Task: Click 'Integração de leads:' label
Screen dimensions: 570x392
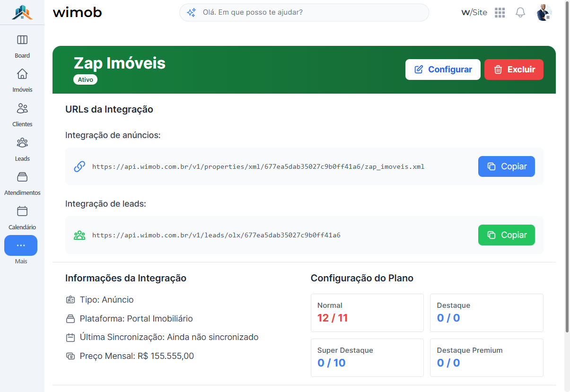Action: [x=105, y=204]
